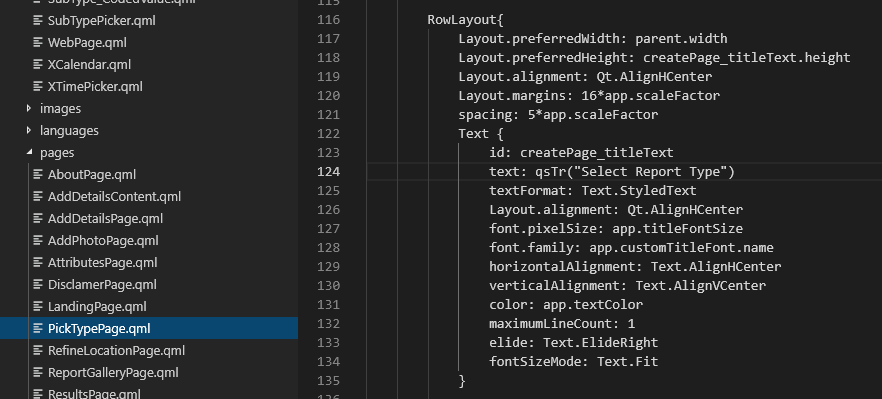Click line number 135 in the gutter
This screenshot has width=882, height=399.
[328, 380]
